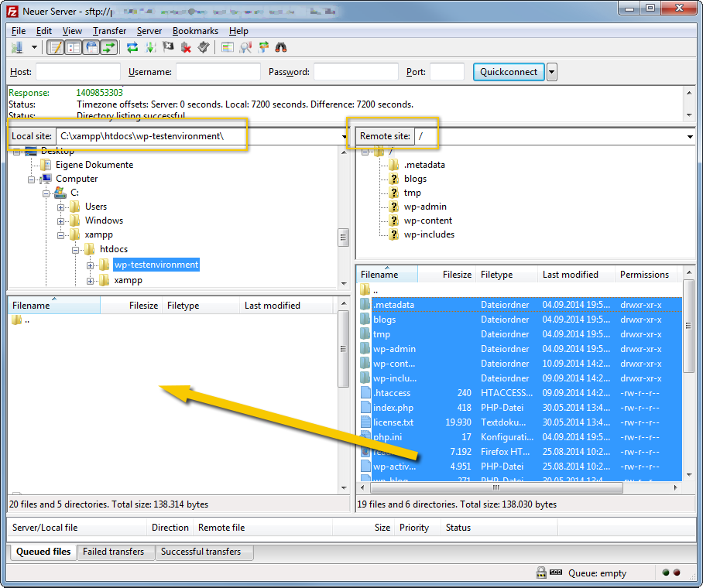The image size is (703, 588).
Task: Collapse the htdocs folder node
Action: pyautogui.click(x=75, y=250)
